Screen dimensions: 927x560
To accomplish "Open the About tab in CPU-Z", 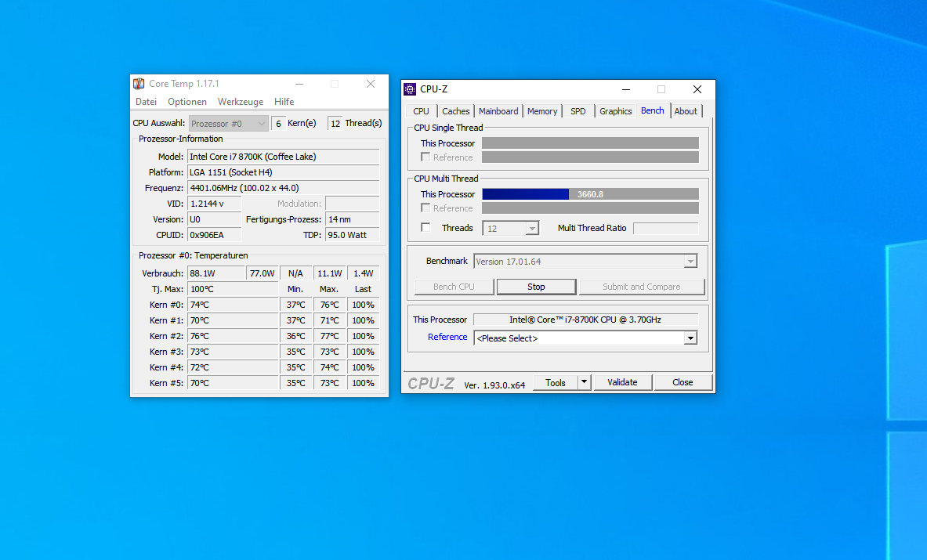I will 686,110.
